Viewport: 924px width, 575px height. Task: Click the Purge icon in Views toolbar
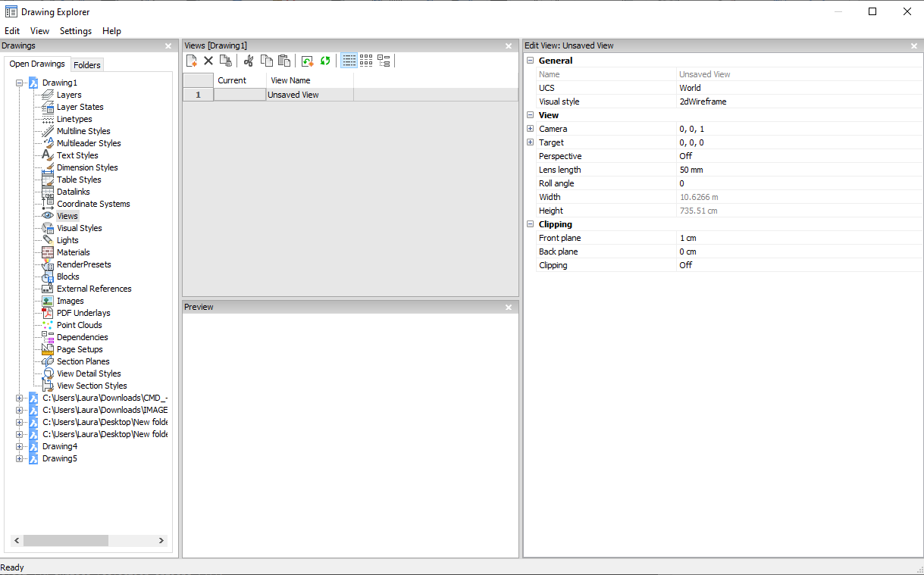(x=225, y=61)
